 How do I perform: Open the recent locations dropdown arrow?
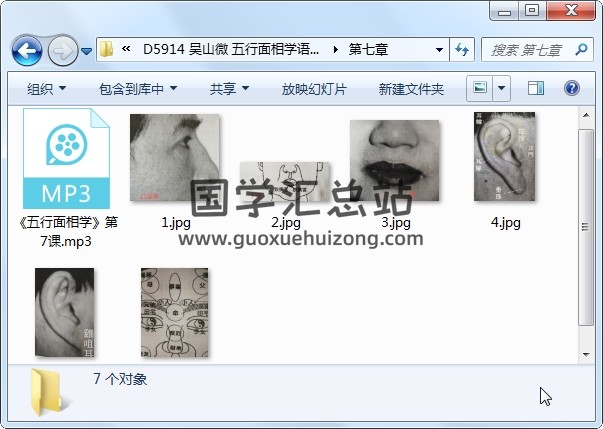[x=87, y=51]
